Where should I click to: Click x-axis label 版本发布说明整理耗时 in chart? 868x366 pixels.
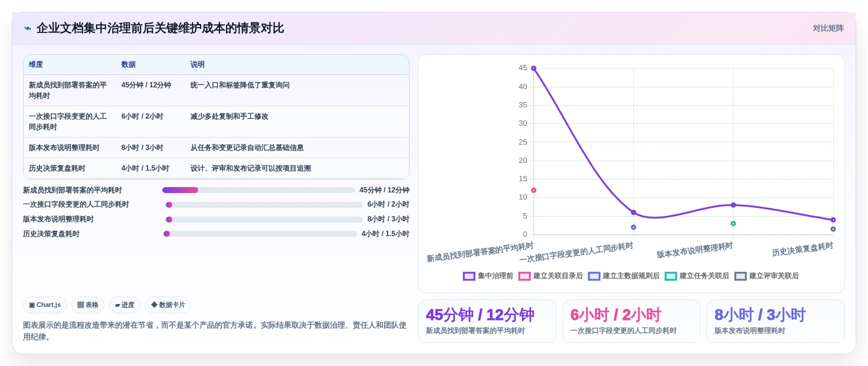pyautogui.click(x=695, y=250)
